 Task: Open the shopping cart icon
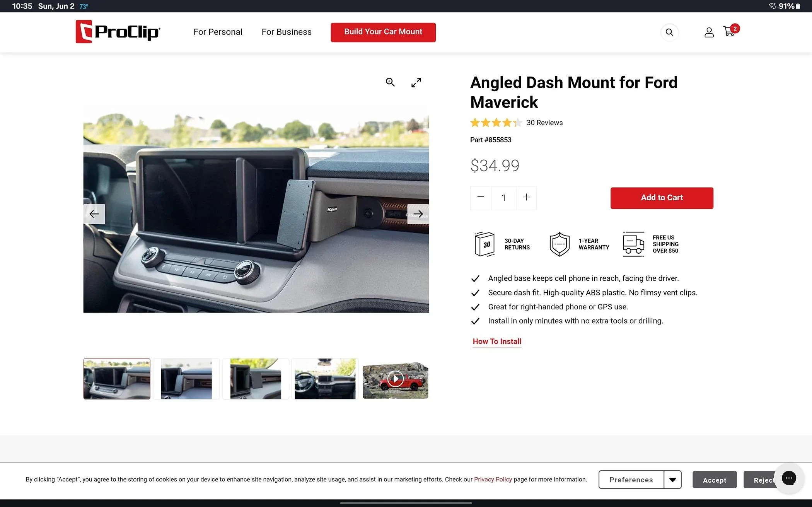coord(729,31)
